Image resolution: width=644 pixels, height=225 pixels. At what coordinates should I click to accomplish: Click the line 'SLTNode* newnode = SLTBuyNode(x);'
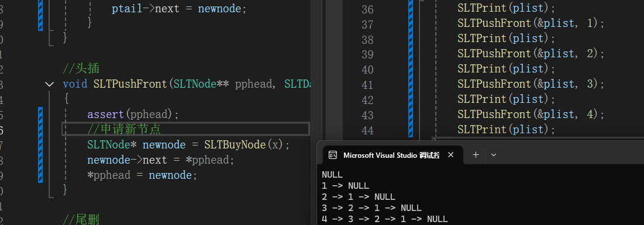tap(188, 144)
